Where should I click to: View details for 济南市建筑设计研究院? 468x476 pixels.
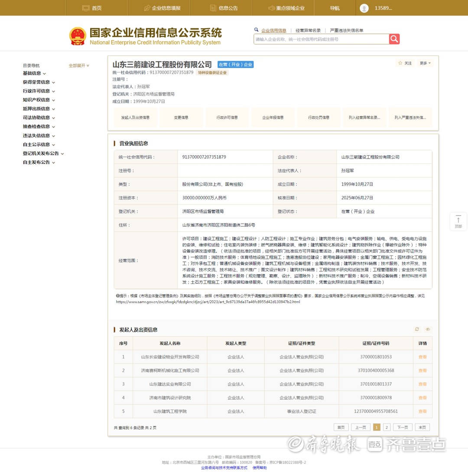pos(422,398)
